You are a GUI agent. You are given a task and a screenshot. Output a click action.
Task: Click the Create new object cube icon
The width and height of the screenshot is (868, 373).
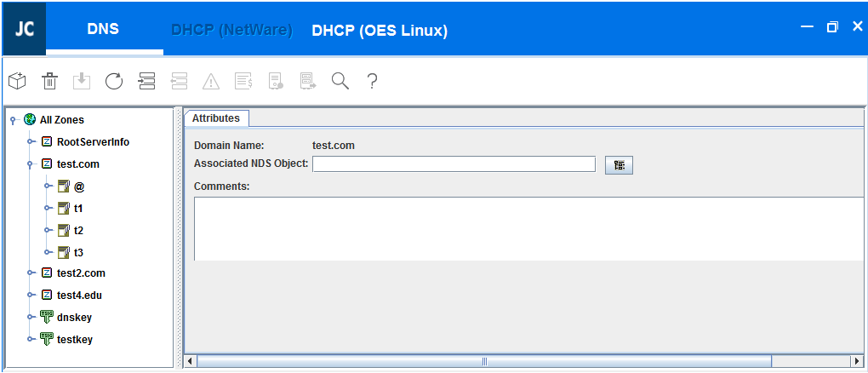[18, 81]
